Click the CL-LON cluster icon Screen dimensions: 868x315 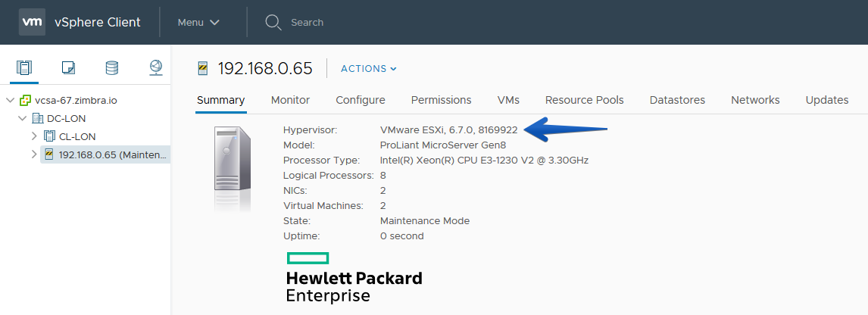point(50,136)
